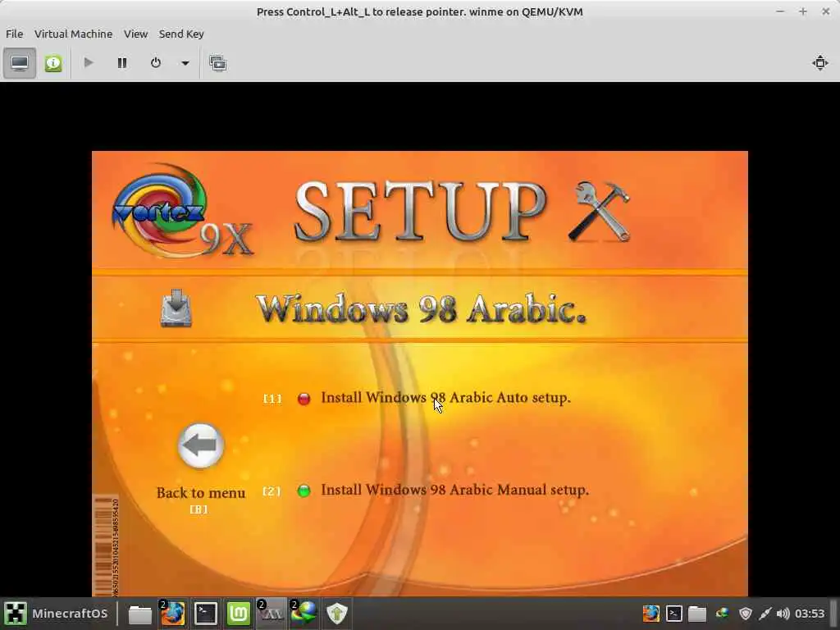The width and height of the screenshot is (840, 630).
Task: Open the MinecraftOS start menu
Action: (x=57, y=614)
